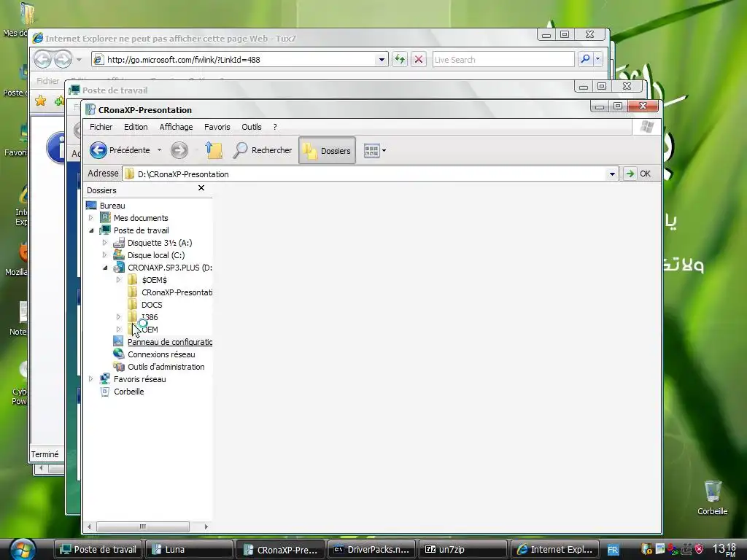The image size is (747, 560).
Task: Go up one folder level icon
Action: pyautogui.click(x=214, y=150)
